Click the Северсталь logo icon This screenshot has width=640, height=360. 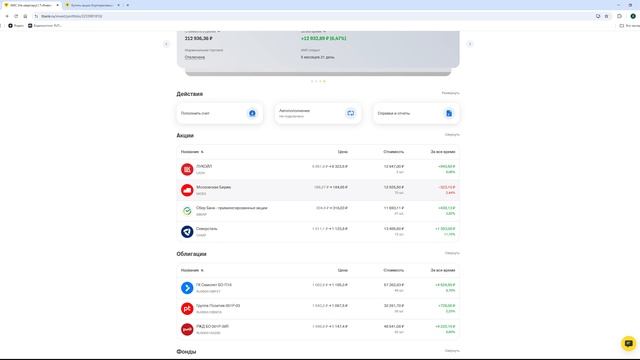click(x=187, y=232)
